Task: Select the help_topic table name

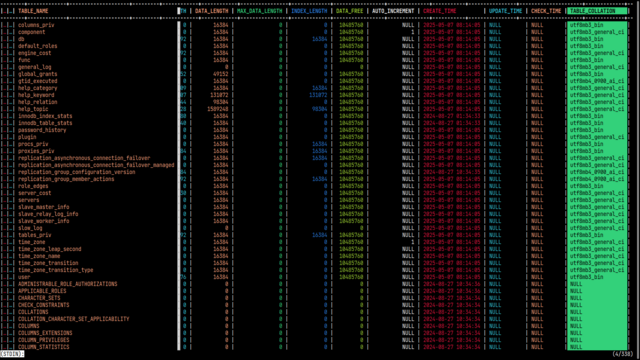Action: [33, 109]
